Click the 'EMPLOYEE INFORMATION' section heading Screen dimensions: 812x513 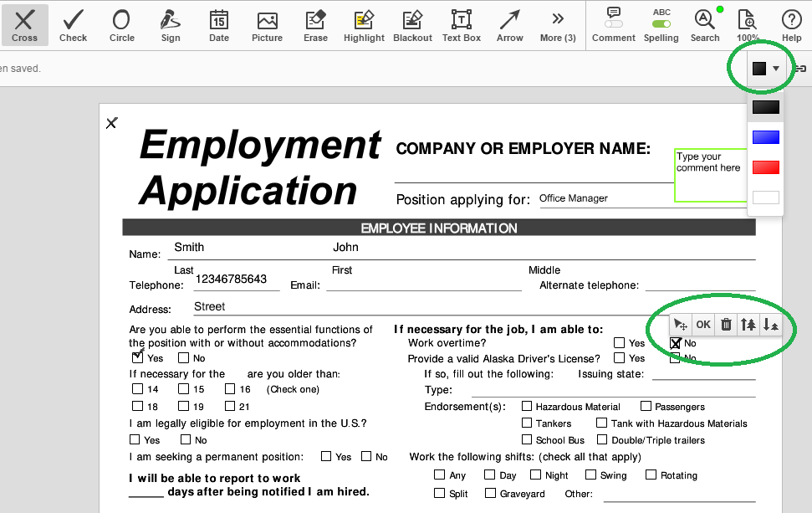point(439,228)
